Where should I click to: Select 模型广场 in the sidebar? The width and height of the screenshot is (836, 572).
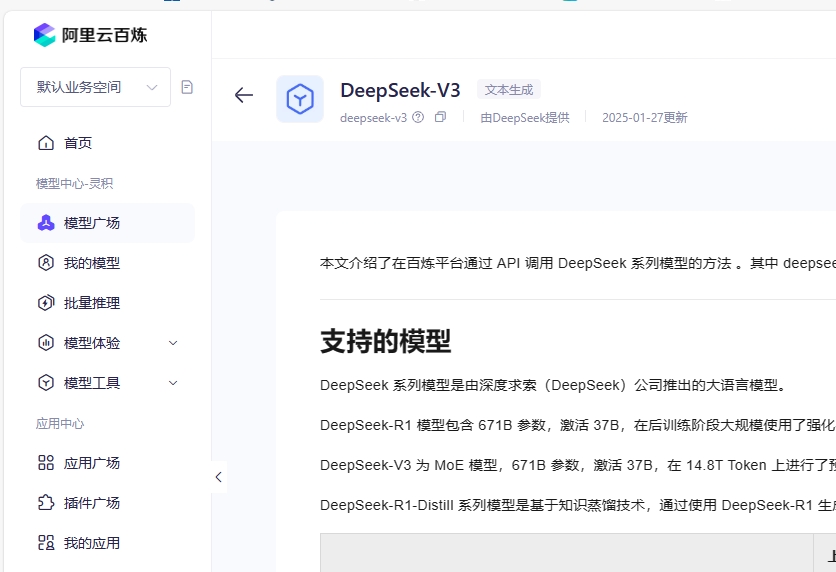point(107,223)
